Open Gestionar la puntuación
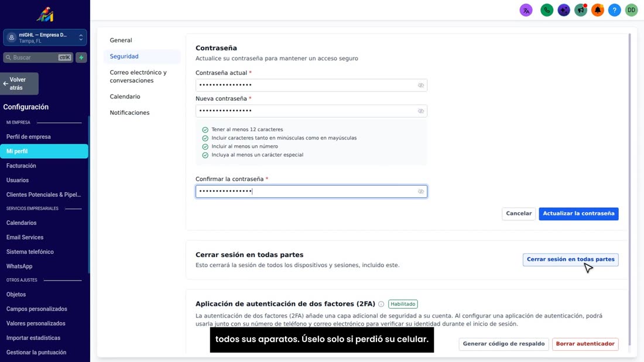Viewport: 644px width, 362px height. [36, 352]
